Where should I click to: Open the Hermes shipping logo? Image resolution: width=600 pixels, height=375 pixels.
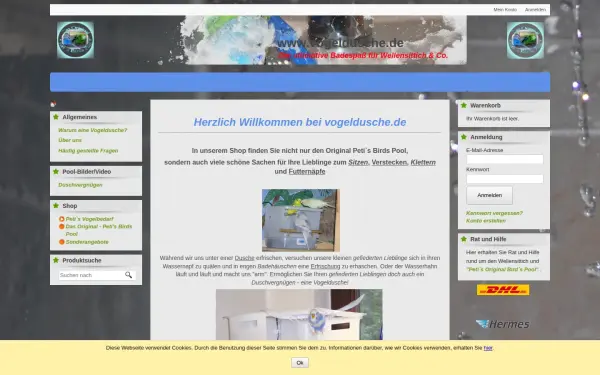click(503, 324)
